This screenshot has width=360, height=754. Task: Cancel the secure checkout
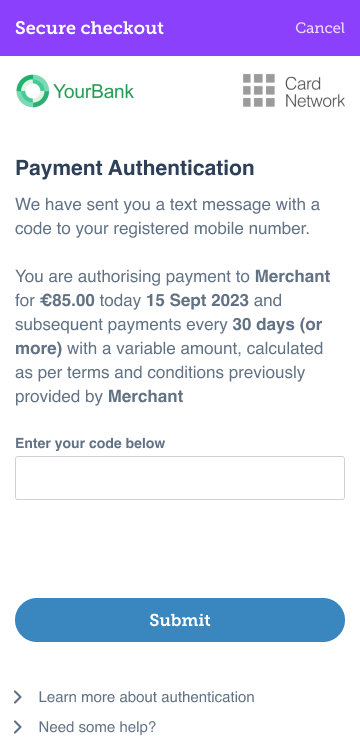(x=320, y=28)
